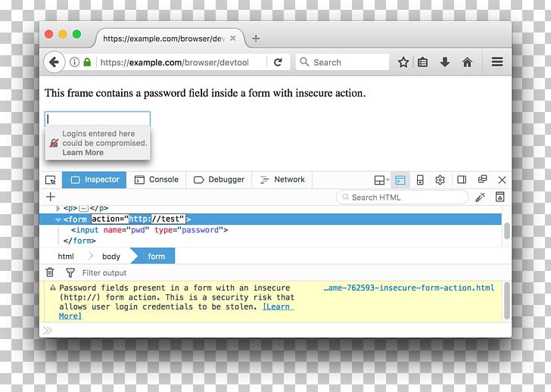The image size is (551, 392).
Task: Bookmark this page with the star icon
Action: tap(403, 62)
